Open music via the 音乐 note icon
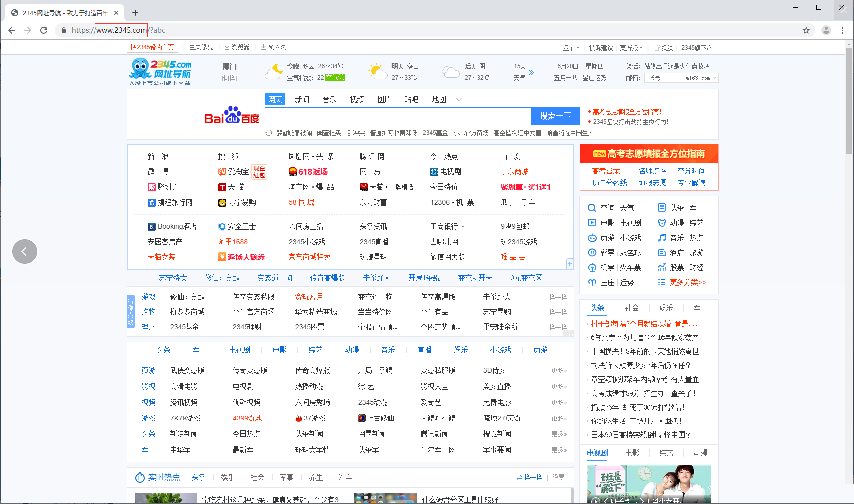 tap(662, 238)
